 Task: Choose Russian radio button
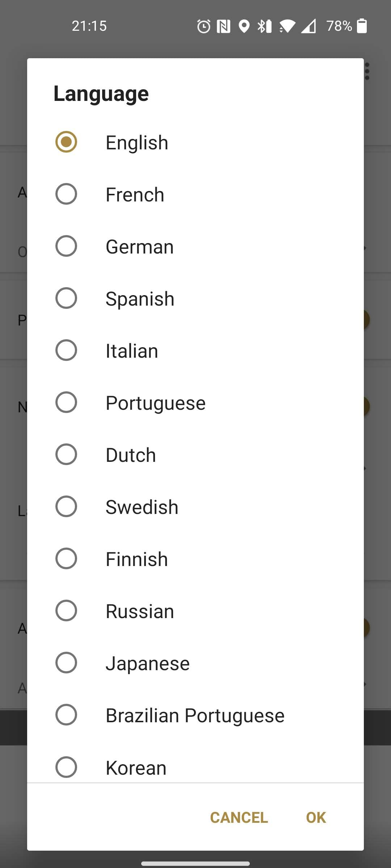(x=66, y=610)
